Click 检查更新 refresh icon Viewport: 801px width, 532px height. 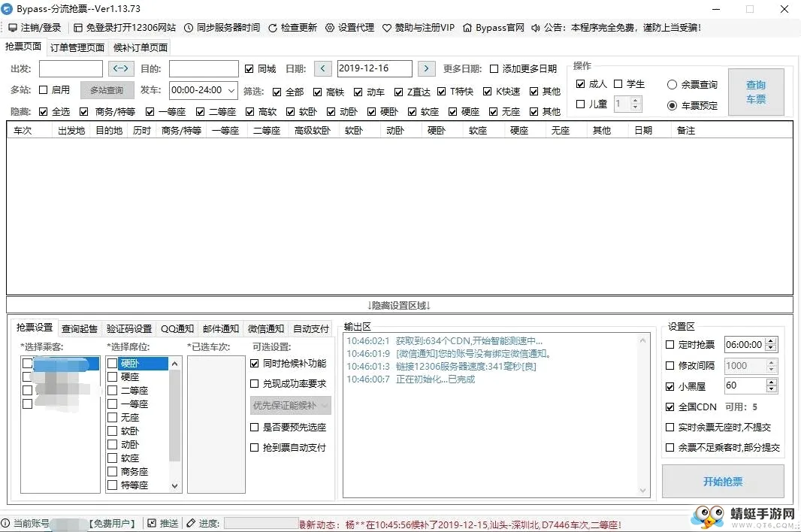click(x=273, y=28)
